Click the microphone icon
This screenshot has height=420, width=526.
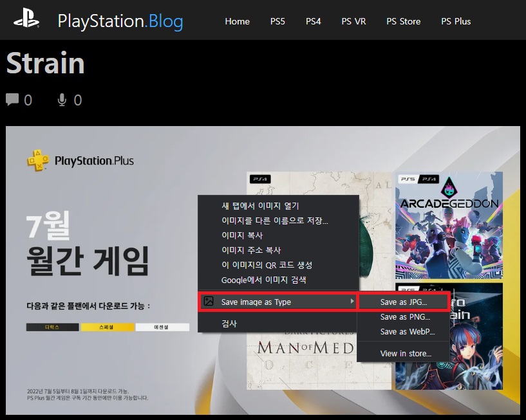coord(62,100)
